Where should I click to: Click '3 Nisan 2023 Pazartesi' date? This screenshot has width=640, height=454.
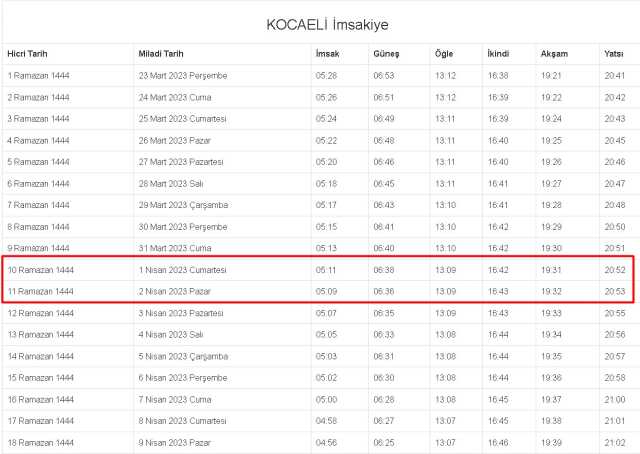tap(181, 313)
